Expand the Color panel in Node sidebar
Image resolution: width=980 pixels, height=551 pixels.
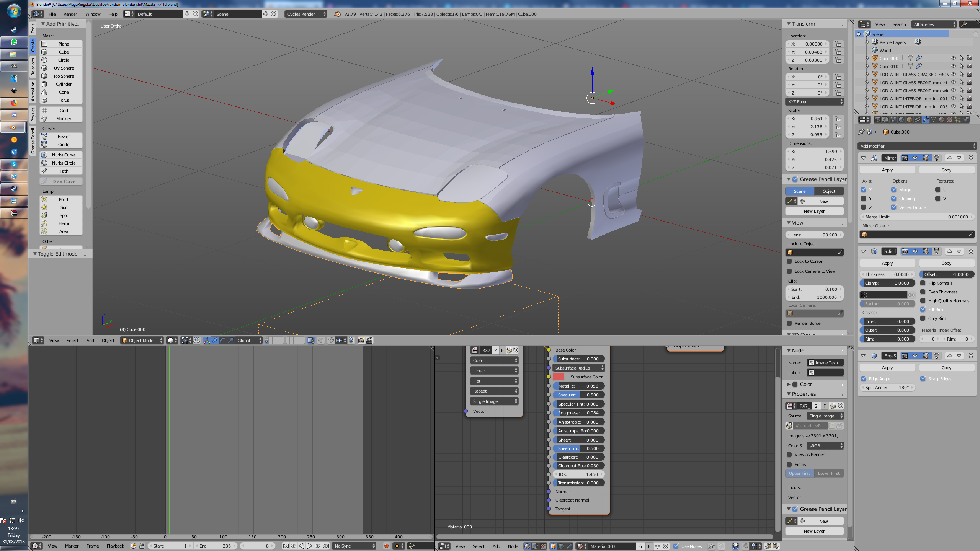click(x=789, y=385)
